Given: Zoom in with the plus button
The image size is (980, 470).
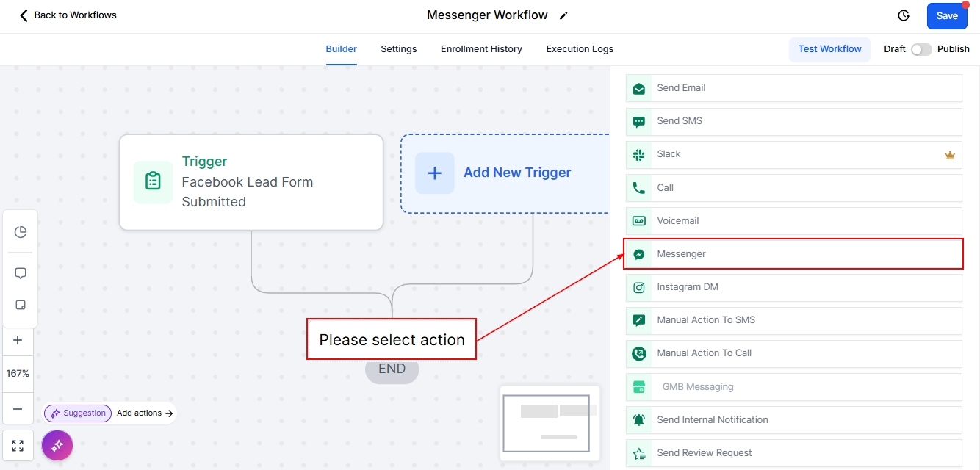Looking at the screenshot, I should click(18, 340).
